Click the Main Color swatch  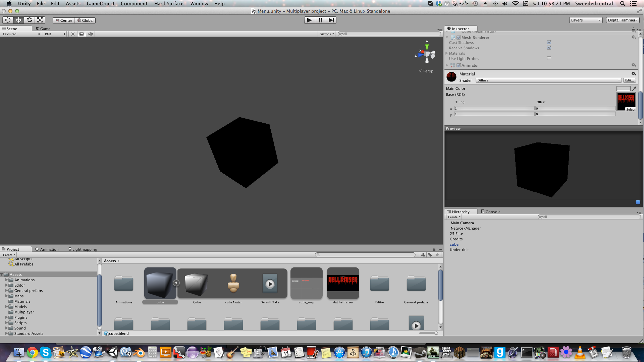coord(623,88)
